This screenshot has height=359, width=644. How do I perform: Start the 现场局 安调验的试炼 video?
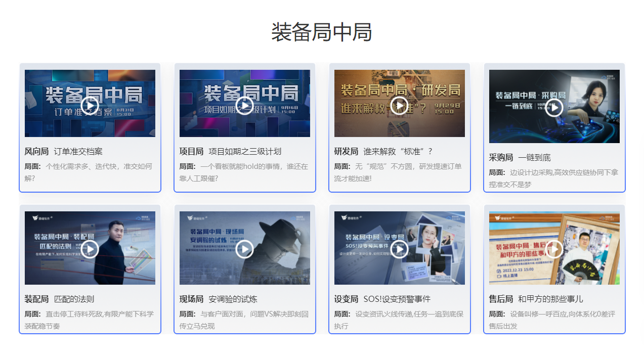click(x=244, y=249)
